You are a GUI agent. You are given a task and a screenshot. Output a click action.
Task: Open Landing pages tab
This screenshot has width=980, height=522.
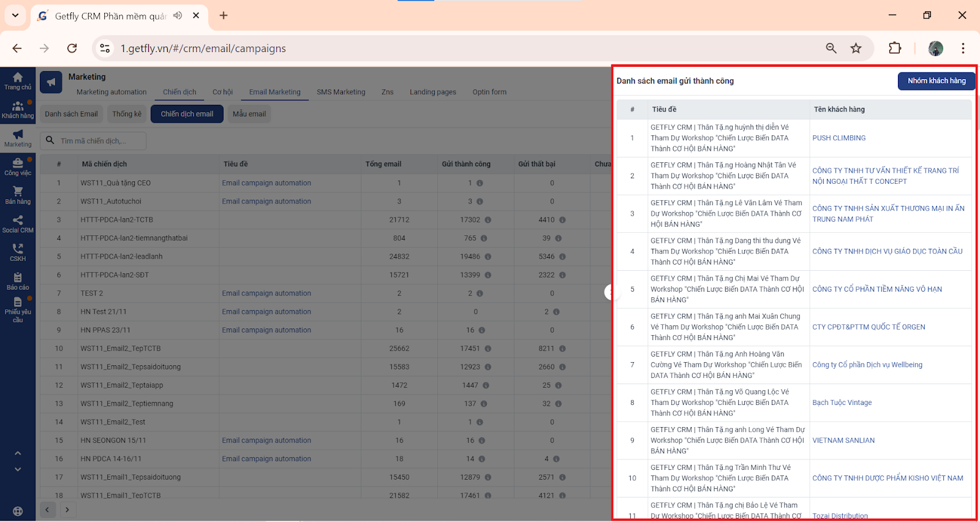[433, 92]
